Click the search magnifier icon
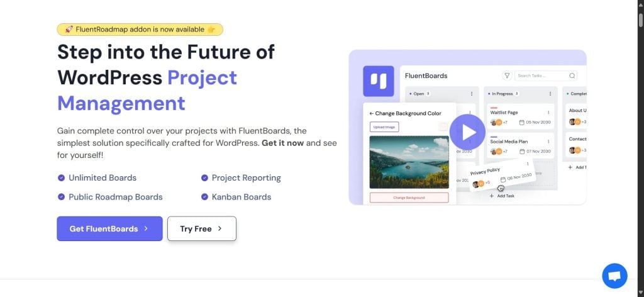The height and width of the screenshot is (297, 644). click(572, 76)
